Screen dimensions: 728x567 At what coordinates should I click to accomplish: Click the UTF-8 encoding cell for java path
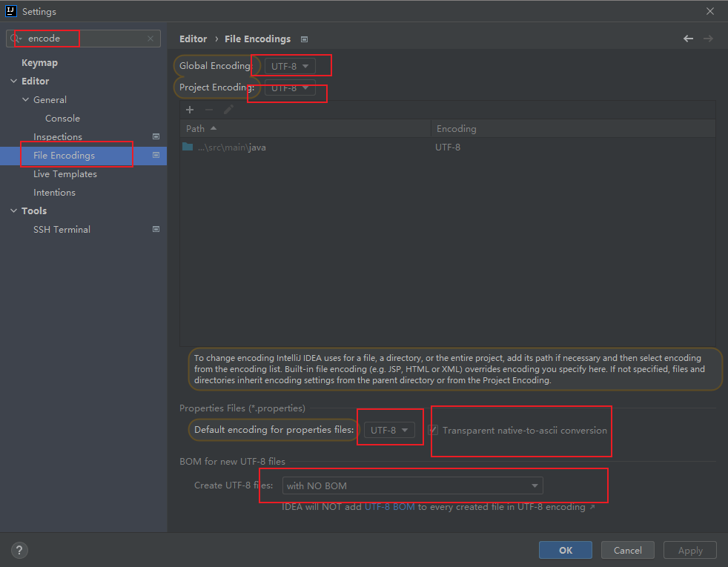(448, 147)
